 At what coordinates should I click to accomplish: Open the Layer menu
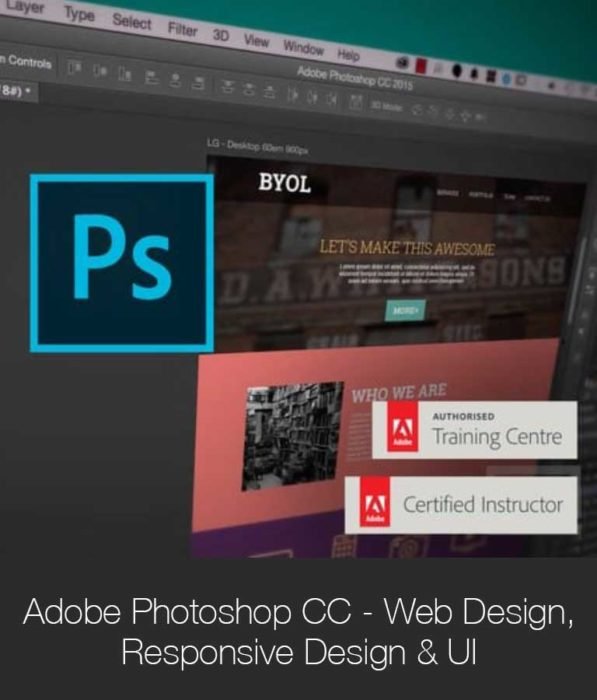[x=25, y=7]
